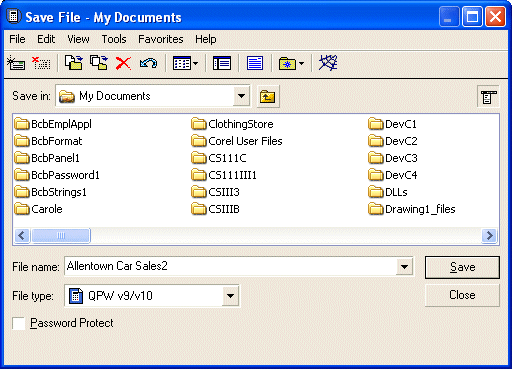Viewport: 512px width, 369px height.
Task: Click the Copy To Folder icon
Action: coord(99,63)
